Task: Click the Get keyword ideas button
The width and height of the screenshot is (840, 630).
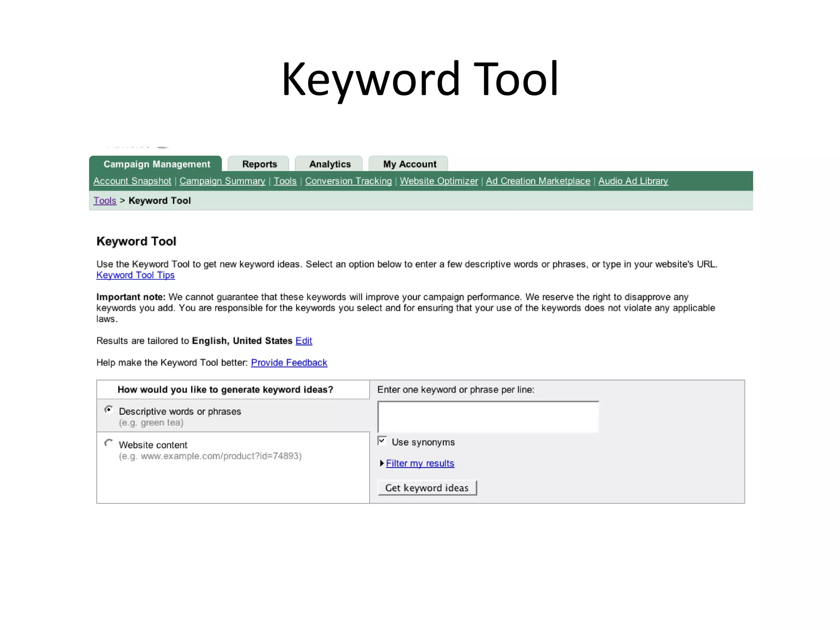Action: pos(427,488)
